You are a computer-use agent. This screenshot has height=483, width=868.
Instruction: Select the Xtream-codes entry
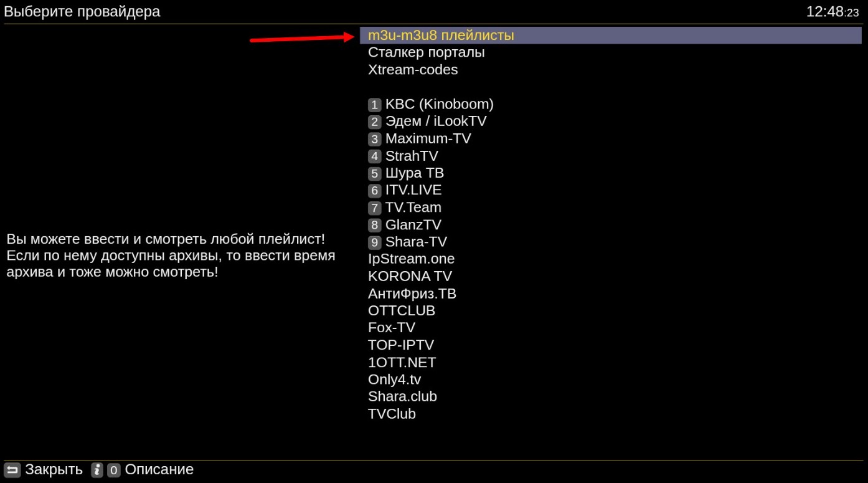point(413,69)
